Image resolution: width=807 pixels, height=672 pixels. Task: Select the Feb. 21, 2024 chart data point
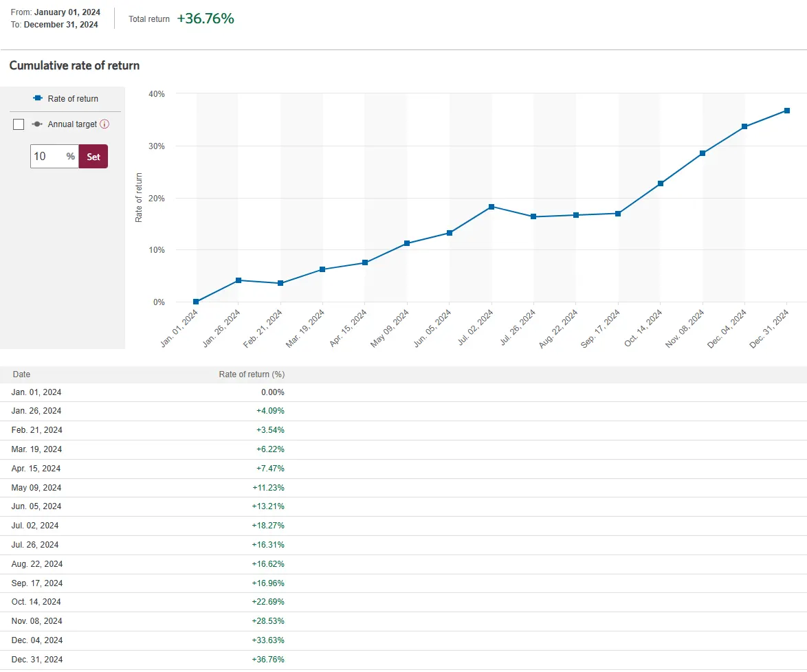click(280, 283)
